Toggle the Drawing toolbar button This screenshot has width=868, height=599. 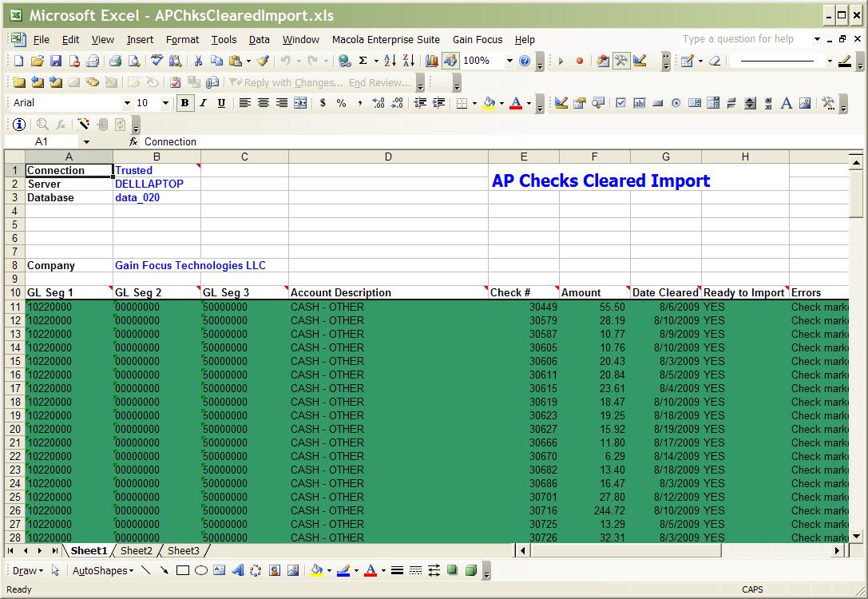(450, 61)
